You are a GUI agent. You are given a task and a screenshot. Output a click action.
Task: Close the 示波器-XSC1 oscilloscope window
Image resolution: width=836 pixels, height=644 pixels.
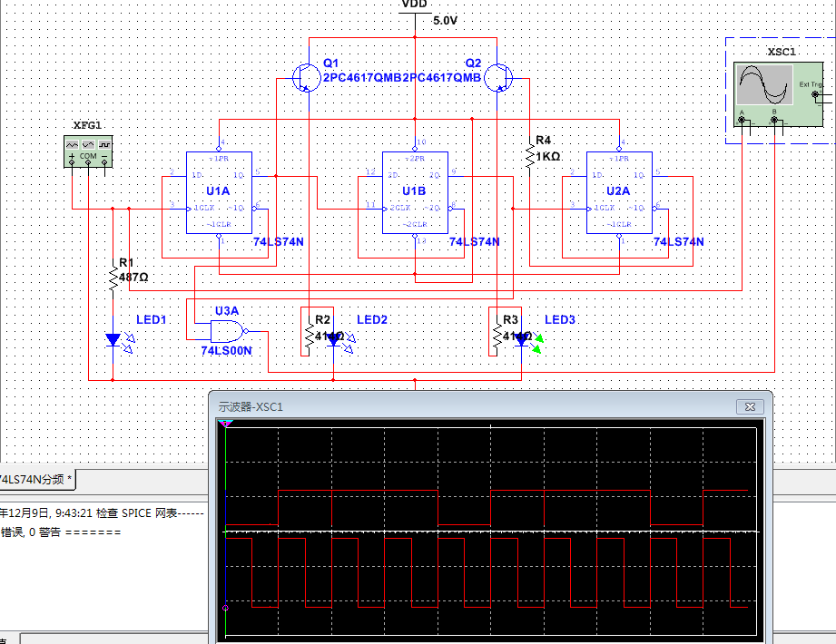point(748,407)
